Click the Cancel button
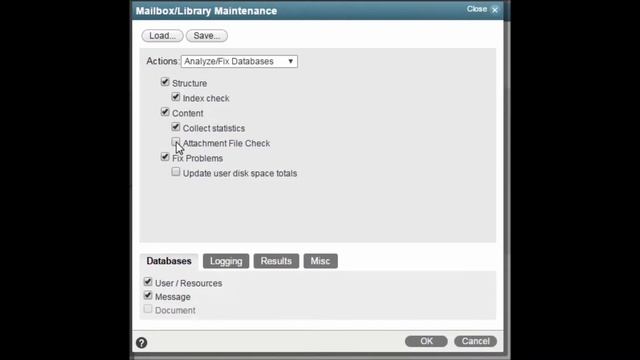Image resolution: width=640 pixels, height=360 pixels. coord(476,341)
